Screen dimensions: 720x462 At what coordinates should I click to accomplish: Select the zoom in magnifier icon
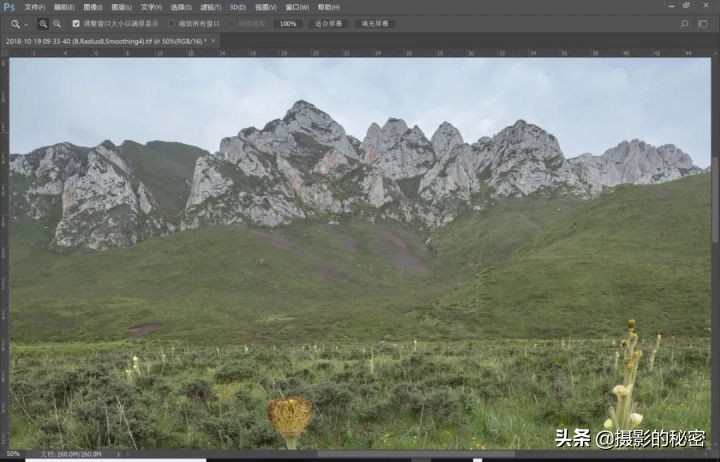[43, 23]
